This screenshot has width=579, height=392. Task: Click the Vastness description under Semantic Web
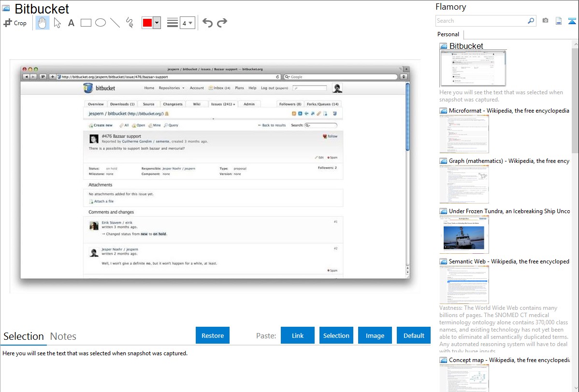504,329
